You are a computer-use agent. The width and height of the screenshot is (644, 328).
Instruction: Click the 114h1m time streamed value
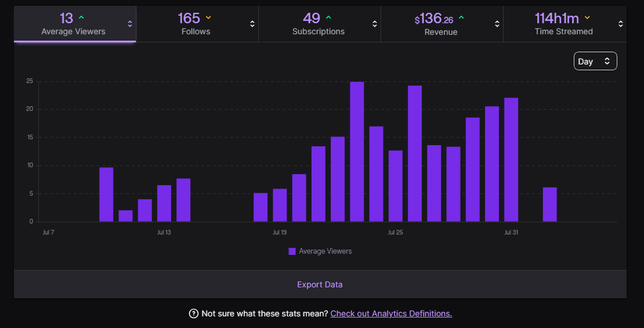[x=557, y=18]
